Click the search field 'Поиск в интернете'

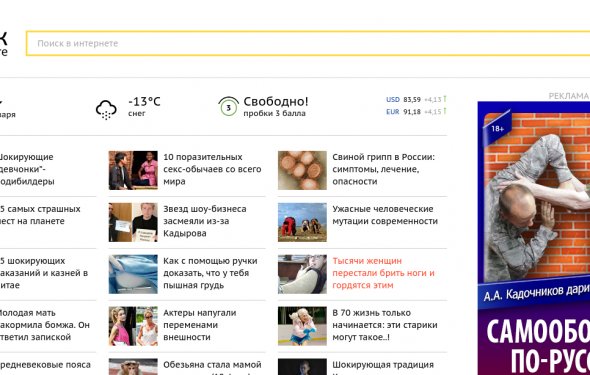click(308, 43)
